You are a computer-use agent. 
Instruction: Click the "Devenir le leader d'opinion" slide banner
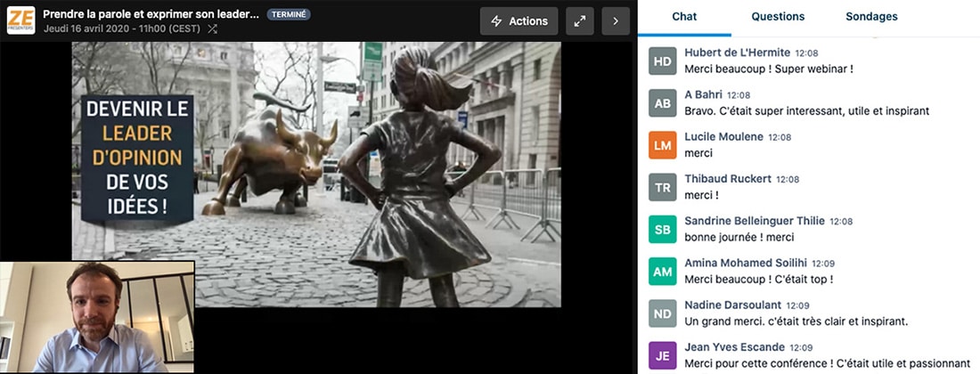click(137, 159)
